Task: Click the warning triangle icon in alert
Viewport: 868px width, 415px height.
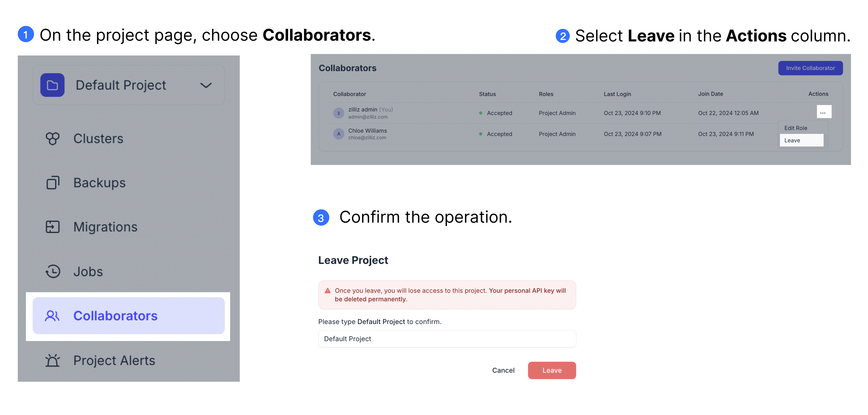Action: pyautogui.click(x=327, y=291)
